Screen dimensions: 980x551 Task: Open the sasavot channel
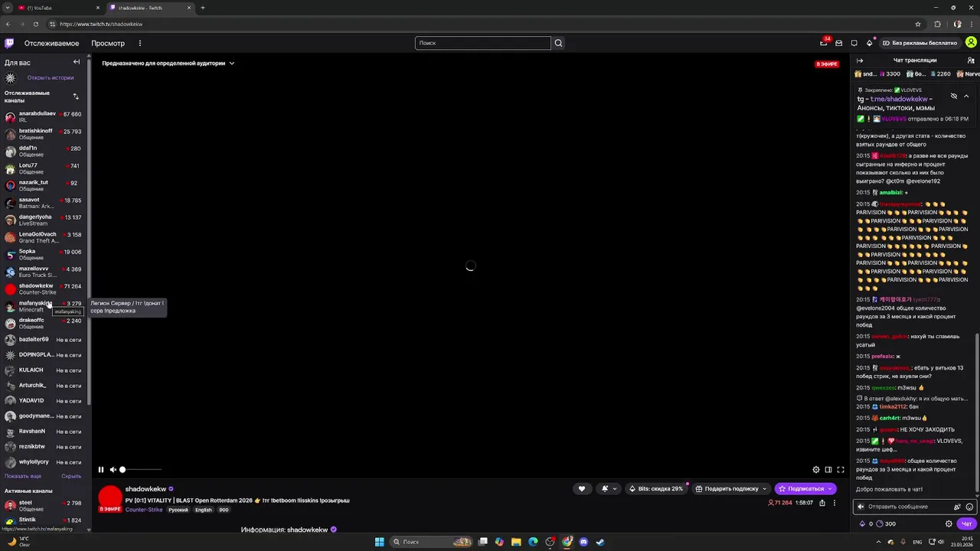44,203
